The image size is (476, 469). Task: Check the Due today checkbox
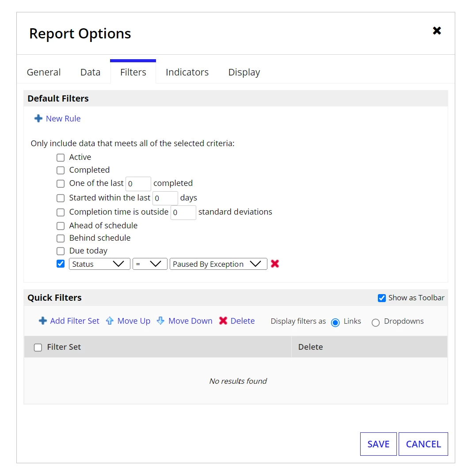pyautogui.click(x=61, y=251)
